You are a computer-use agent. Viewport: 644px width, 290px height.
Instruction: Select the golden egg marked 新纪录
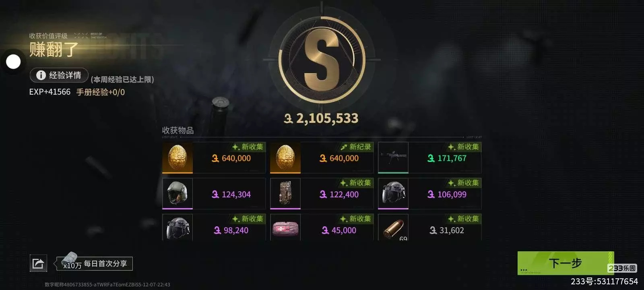point(322,158)
